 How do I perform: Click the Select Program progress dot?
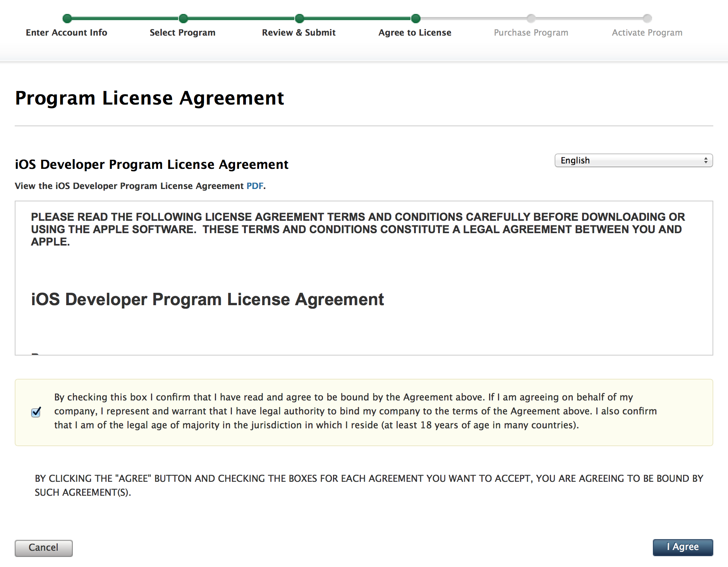click(183, 18)
